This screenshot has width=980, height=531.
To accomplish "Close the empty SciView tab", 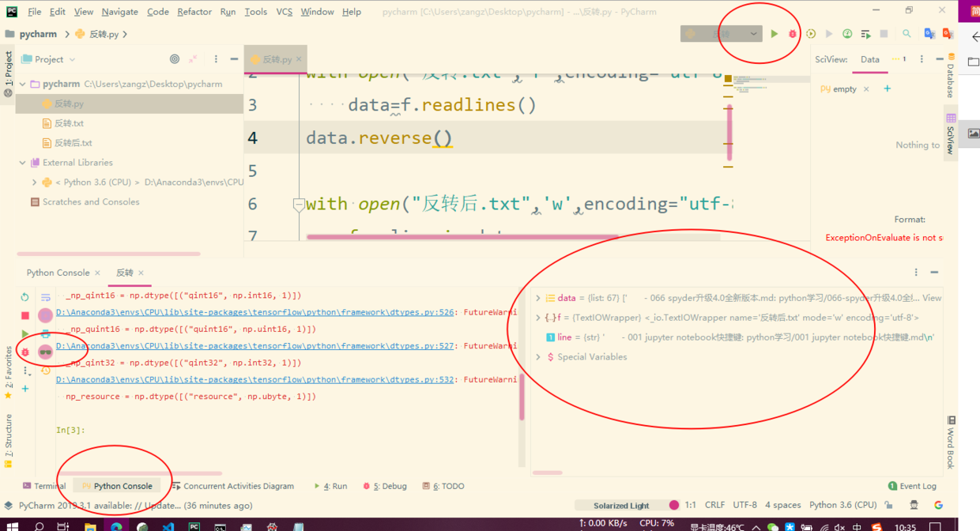I will pos(866,89).
